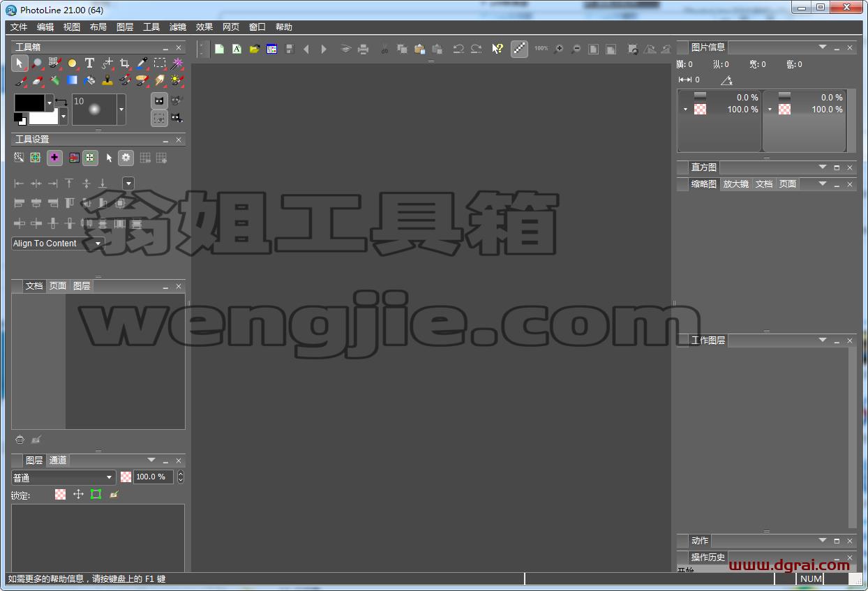
Task: Toggle the black cat mask button
Action: point(160,100)
